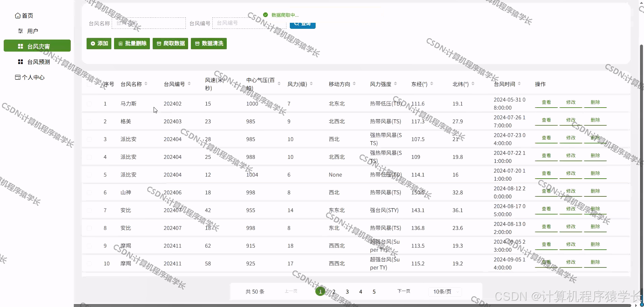Open 个人中心 in the sidebar

point(30,77)
